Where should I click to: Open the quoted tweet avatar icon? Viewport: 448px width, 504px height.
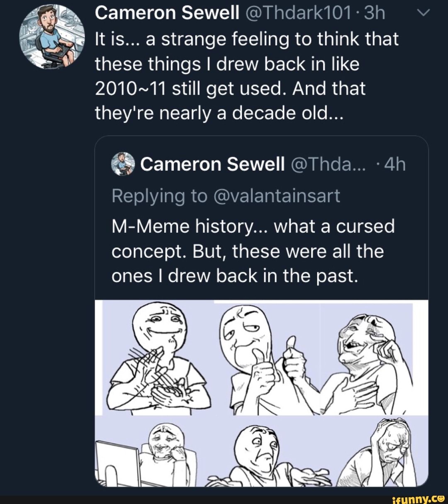123,164
